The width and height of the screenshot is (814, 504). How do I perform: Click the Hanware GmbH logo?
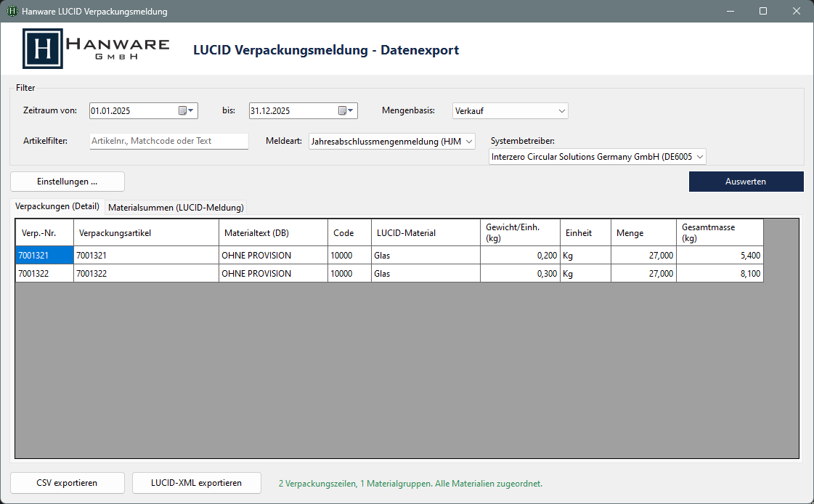96,49
